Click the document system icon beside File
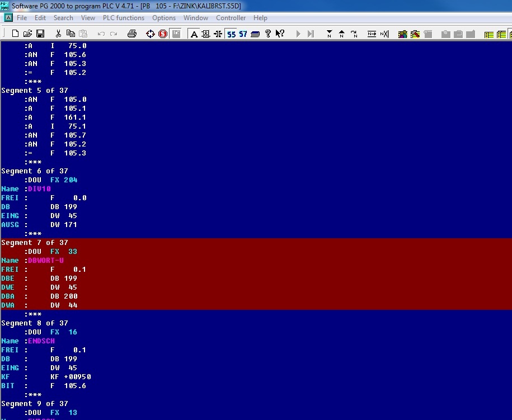This screenshot has width=512, height=420. [x=8, y=17]
